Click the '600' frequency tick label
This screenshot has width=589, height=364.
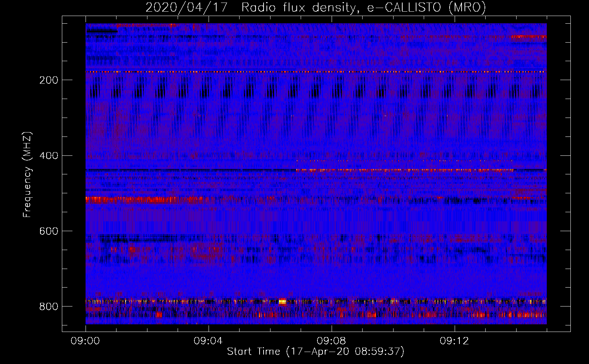[x=49, y=232]
